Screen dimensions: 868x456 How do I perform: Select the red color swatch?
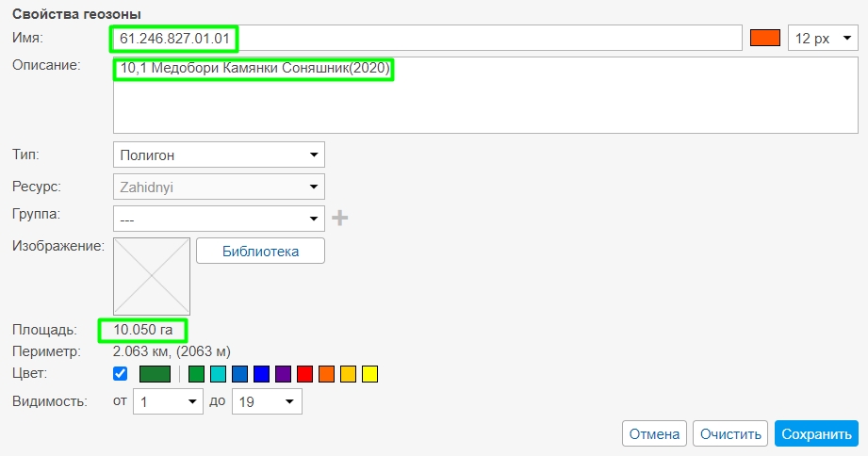coord(304,375)
